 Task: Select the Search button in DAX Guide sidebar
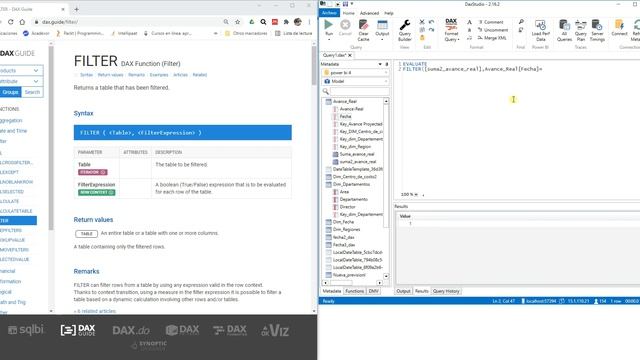coord(32,92)
